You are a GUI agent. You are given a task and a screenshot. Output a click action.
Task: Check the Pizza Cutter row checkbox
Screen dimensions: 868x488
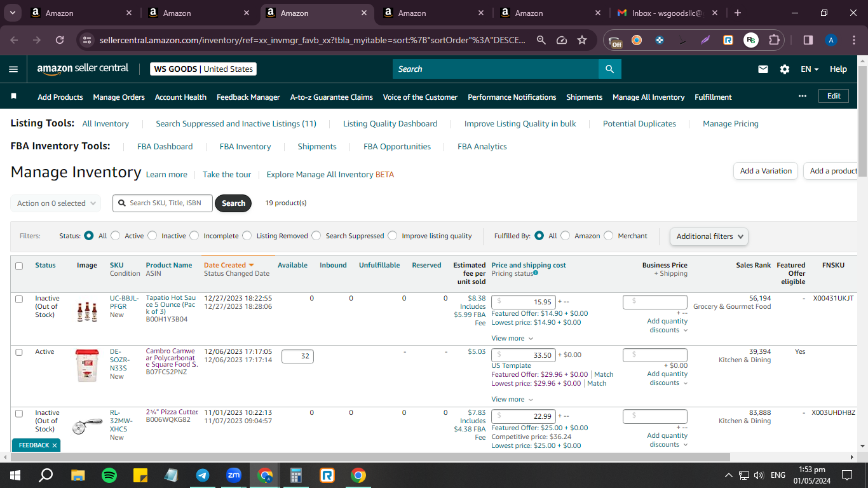click(x=19, y=413)
